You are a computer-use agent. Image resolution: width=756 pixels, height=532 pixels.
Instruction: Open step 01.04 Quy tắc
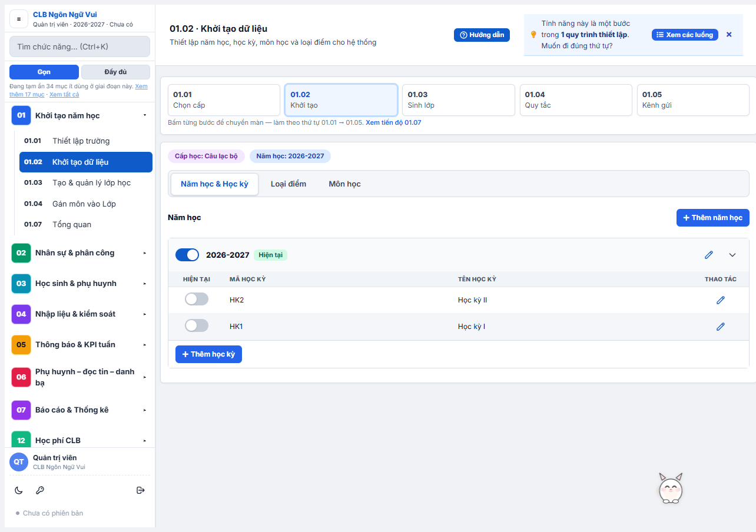pyautogui.click(x=576, y=100)
